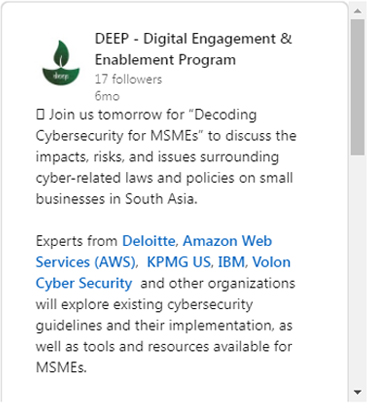Click the 6mo post timestamp
Image resolution: width=368 pixels, height=411 pixels.
[x=107, y=96]
